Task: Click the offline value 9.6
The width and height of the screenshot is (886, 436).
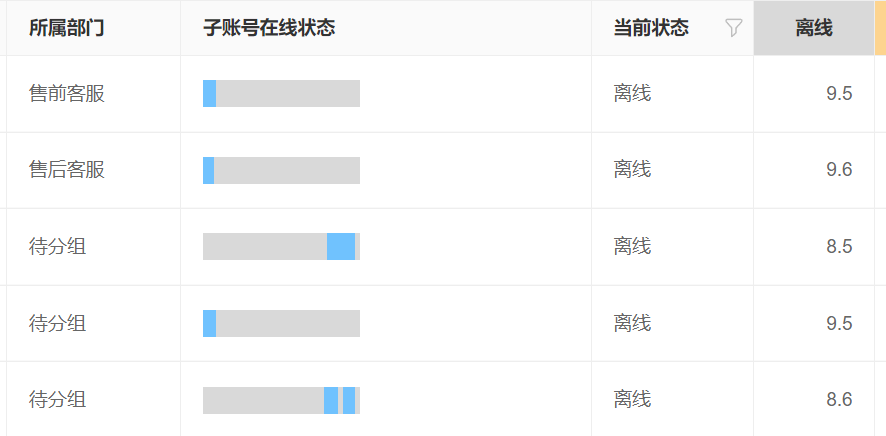Action: pyautogui.click(x=839, y=170)
